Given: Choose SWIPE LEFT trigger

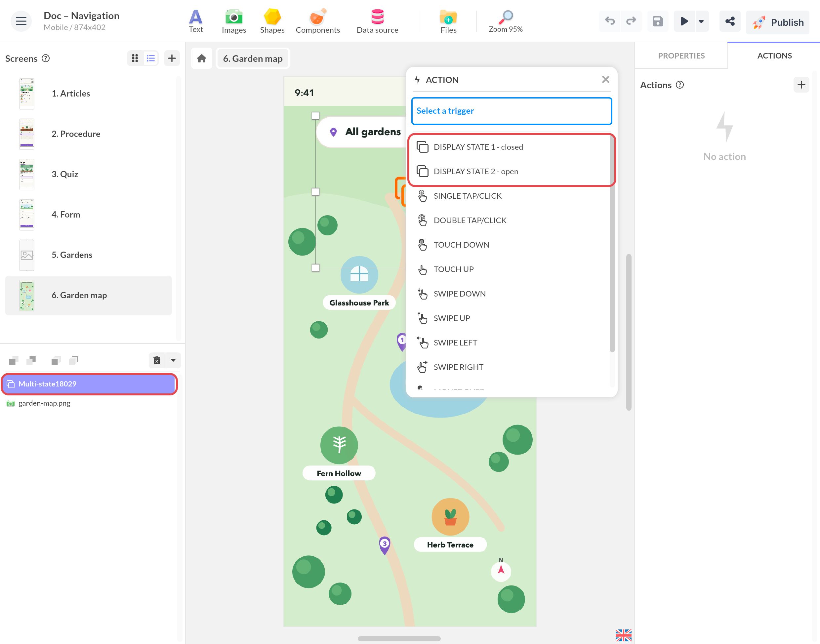Looking at the screenshot, I should [x=512, y=343].
